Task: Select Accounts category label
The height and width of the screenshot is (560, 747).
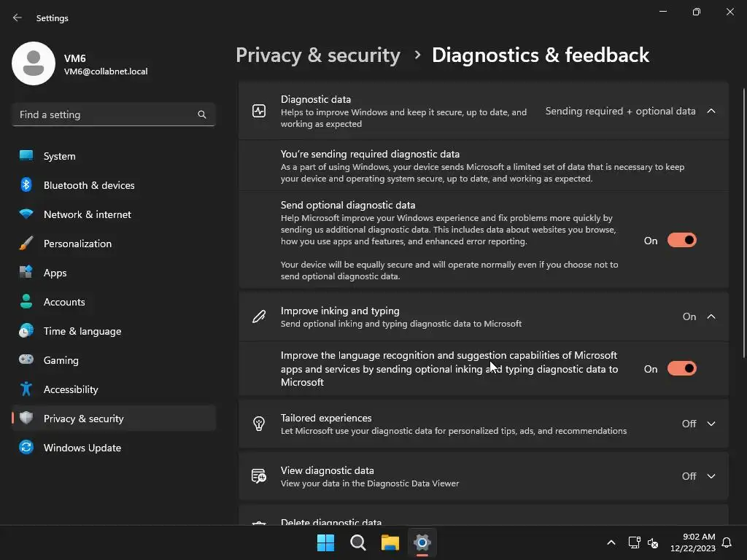Action: click(x=64, y=302)
